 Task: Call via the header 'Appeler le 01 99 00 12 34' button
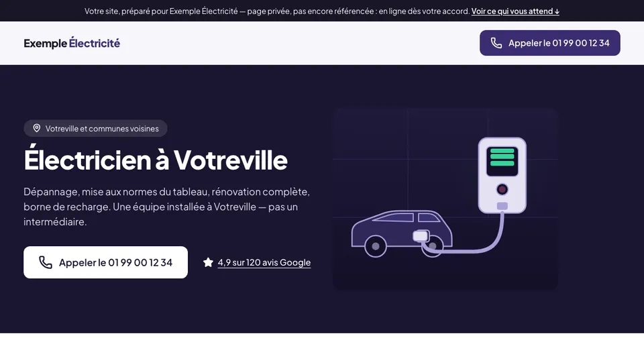tap(550, 43)
